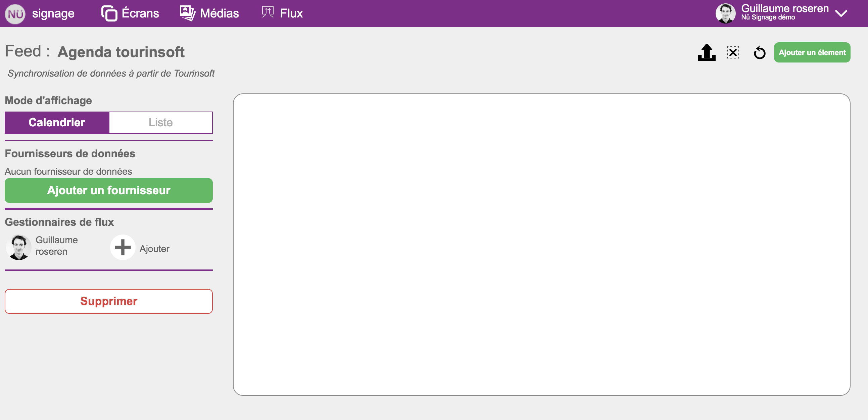The image size is (868, 420).
Task: Switch display mode to Liste
Action: click(x=161, y=122)
